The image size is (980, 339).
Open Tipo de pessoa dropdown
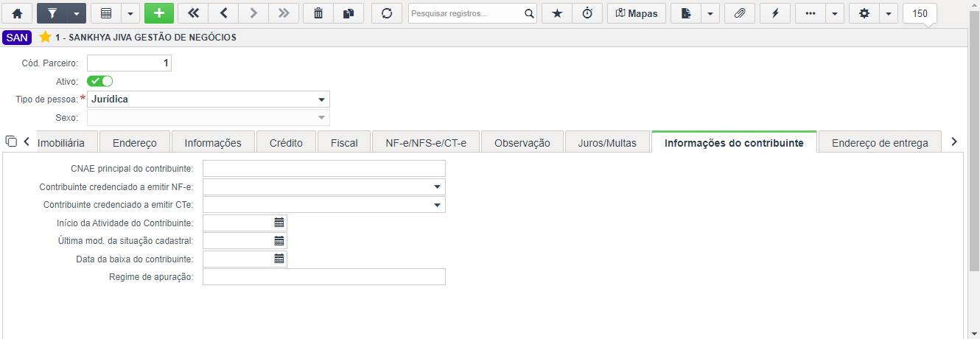click(321, 99)
